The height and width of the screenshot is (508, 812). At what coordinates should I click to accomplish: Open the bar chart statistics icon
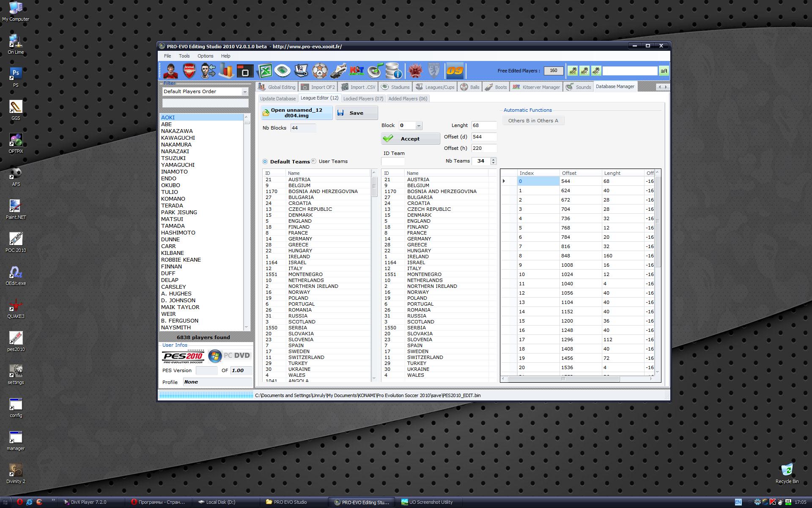[x=226, y=71]
